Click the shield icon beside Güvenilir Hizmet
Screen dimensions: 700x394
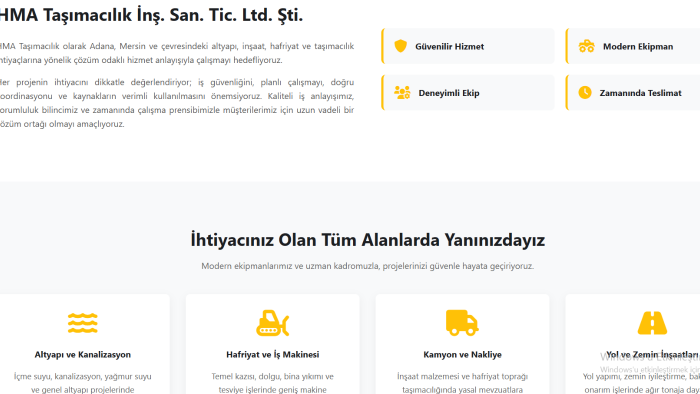click(x=400, y=46)
